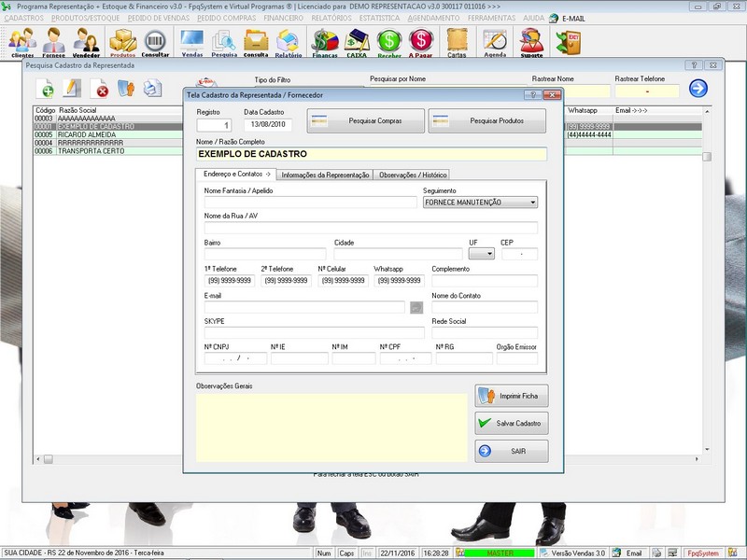Click the Nome / Razão Completo field
The height and width of the screenshot is (560, 747).
coord(371,154)
